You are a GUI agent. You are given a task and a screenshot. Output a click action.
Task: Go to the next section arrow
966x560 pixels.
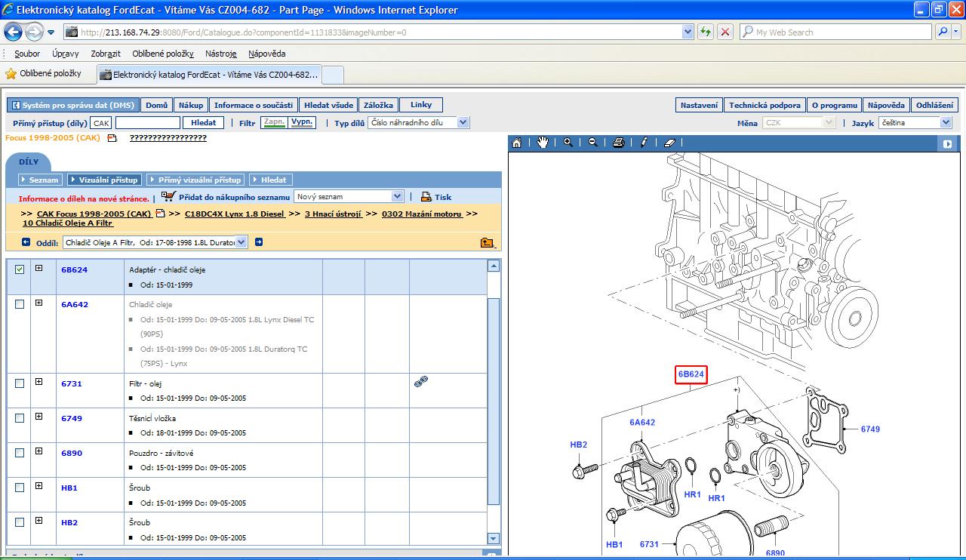259,242
